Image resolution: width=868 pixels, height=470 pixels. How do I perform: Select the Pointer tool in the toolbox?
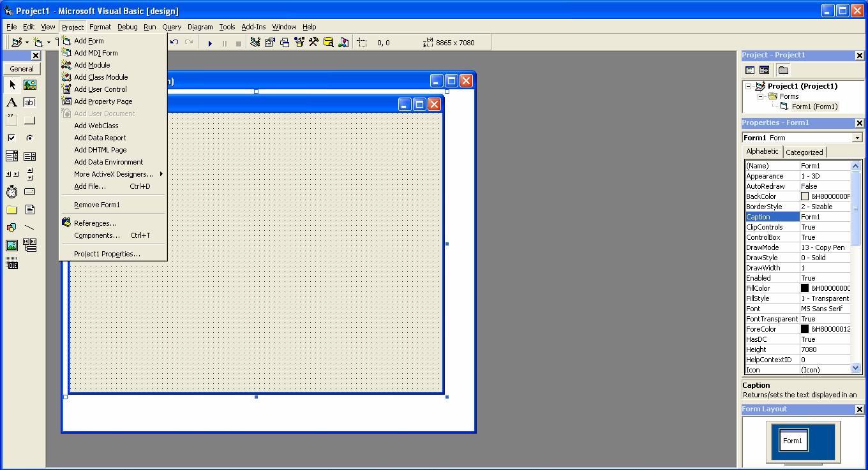(x=12, y=85)
